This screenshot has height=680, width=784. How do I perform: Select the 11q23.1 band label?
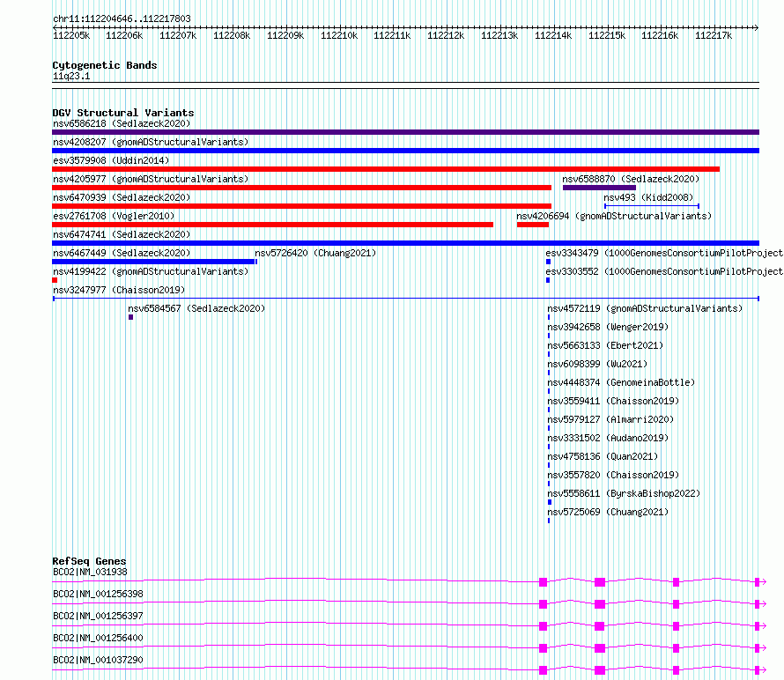pyautogui.click(x=71, y=76)
